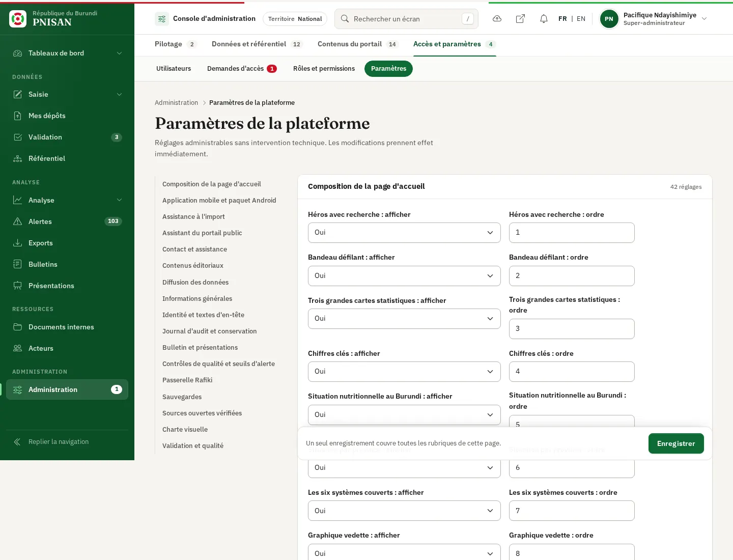Open Bandeau défilant afficher dropdown

404,276
